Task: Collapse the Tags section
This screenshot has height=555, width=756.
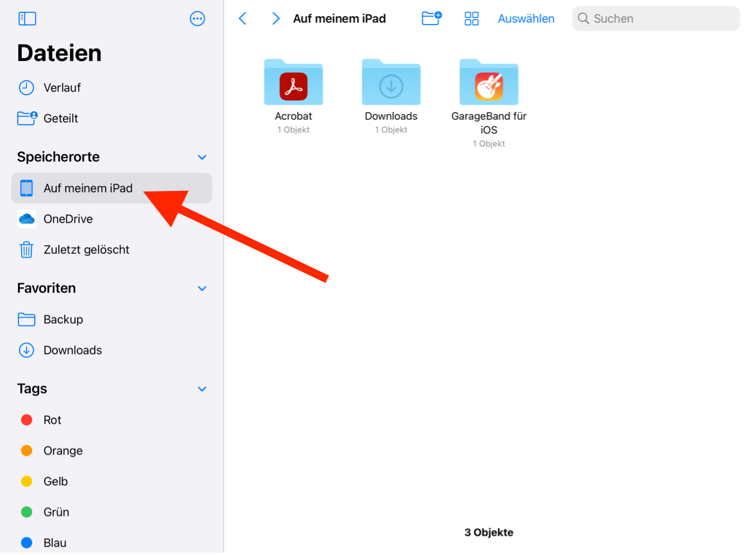Action: (202, 389)
